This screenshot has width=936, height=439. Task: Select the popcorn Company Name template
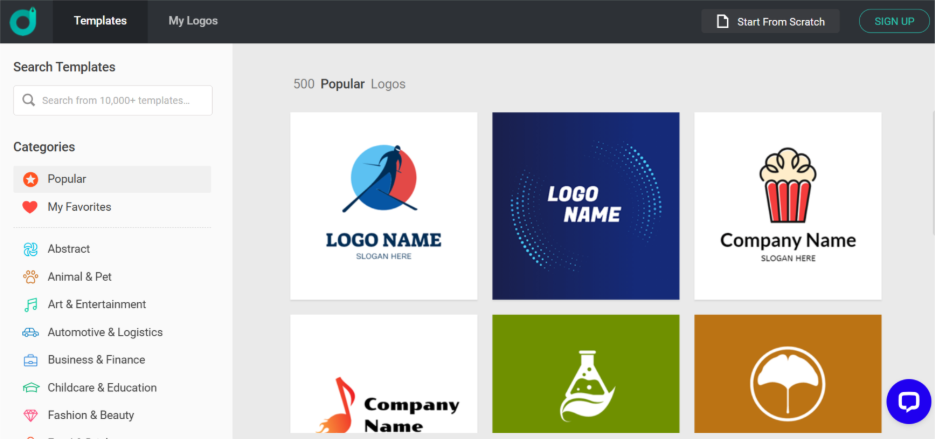click(788, 206)
